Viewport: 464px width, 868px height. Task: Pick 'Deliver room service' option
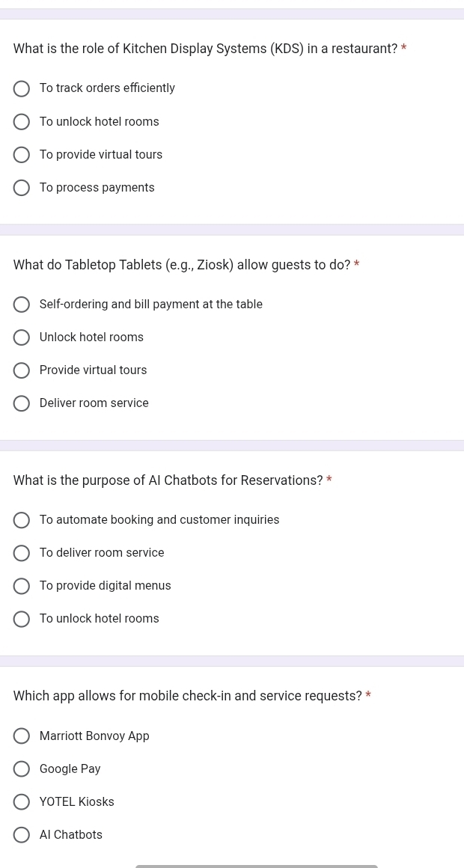(x=22, y=403)
